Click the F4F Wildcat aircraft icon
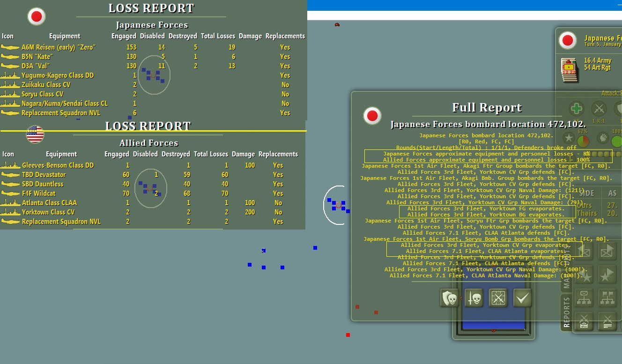 (10, 193)
